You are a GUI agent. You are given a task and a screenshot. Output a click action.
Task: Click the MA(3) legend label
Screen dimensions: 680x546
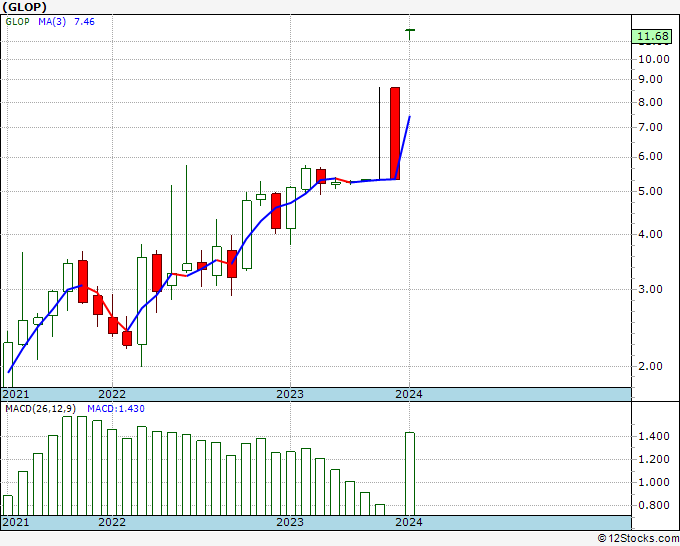[x=52, y=22]
